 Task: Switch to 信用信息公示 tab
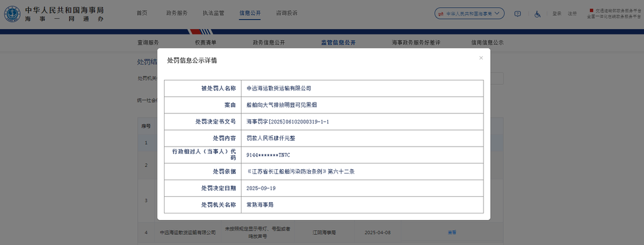pyautogui.click(x=487, y=42)
